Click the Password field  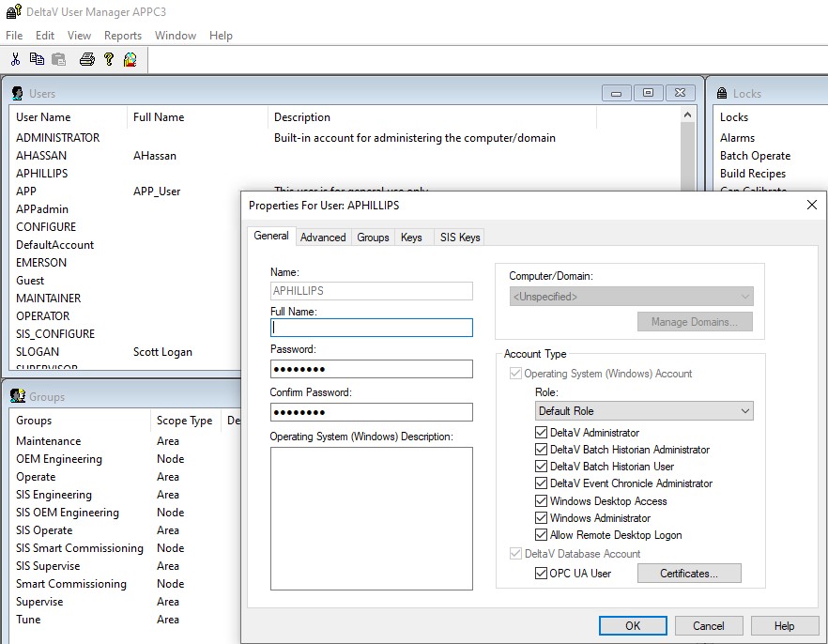(371, 369)
